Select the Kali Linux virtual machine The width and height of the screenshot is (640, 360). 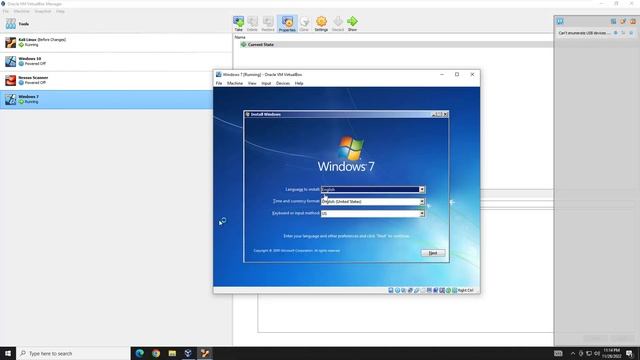(x=116, y=42)
